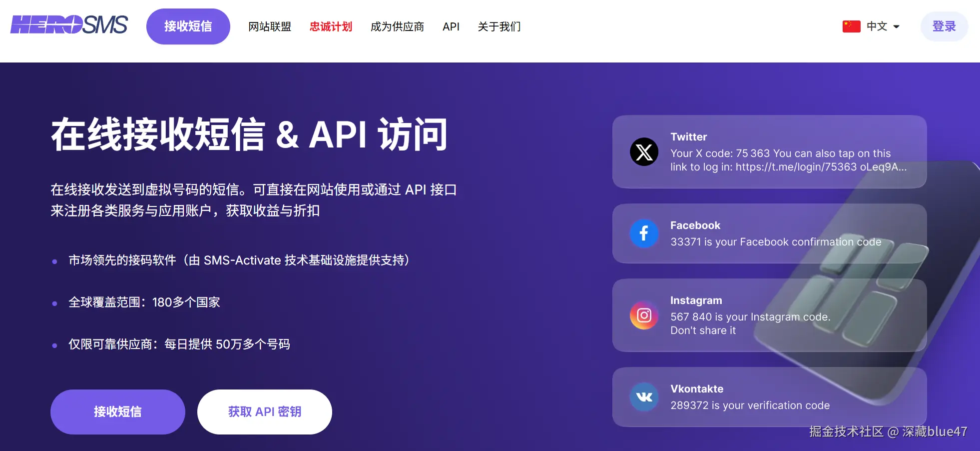Click the Vkontakte logo icon
Image resolution: width=980 pixels, height=451 pixels.
coord(644,397)
